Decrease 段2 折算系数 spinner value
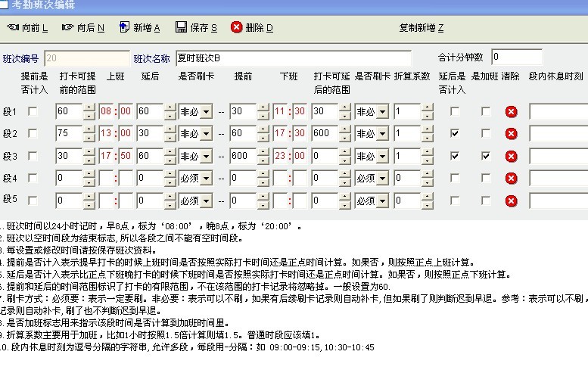588x370 pixels. [x=427, y=138]
